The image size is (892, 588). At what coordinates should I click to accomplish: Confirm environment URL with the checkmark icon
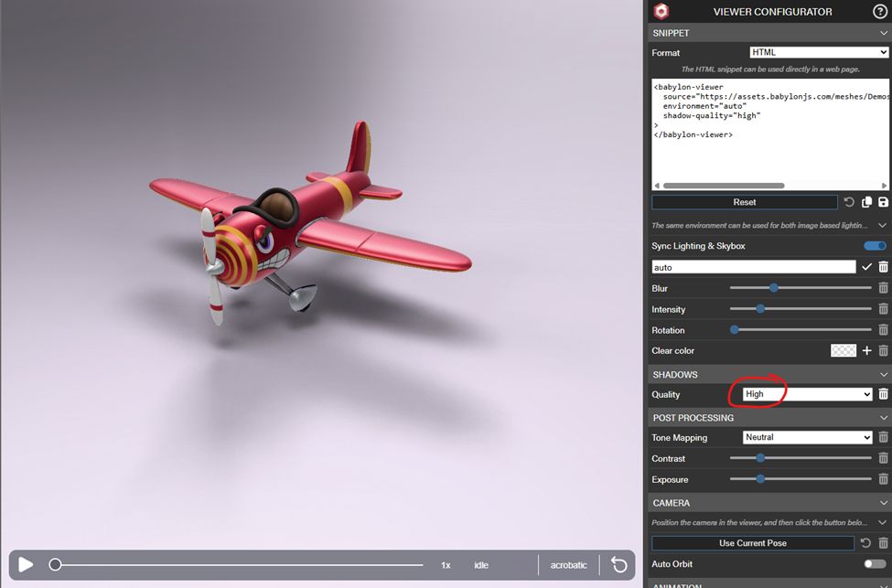(x=866, y=267)
